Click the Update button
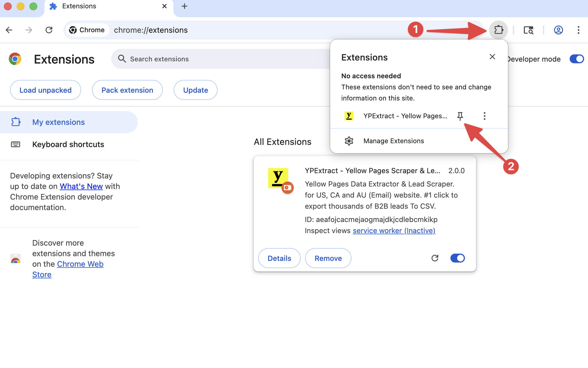The height and width of the screenshot is (368, 588). [x=196, y=90]
